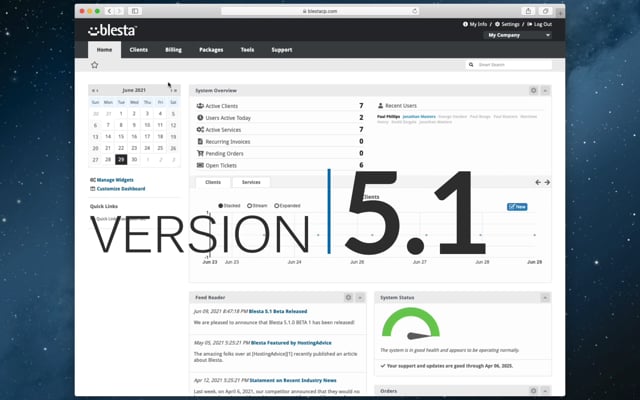The height and width of the screenshot is (400, 640).
Task: Go to previous graph period arrow
Action: coord(538,182)
